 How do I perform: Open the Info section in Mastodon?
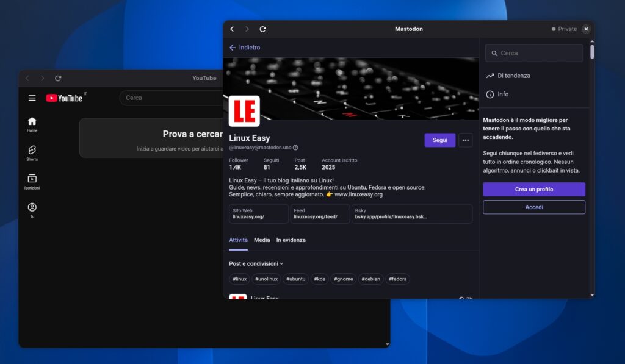[497, 95]
